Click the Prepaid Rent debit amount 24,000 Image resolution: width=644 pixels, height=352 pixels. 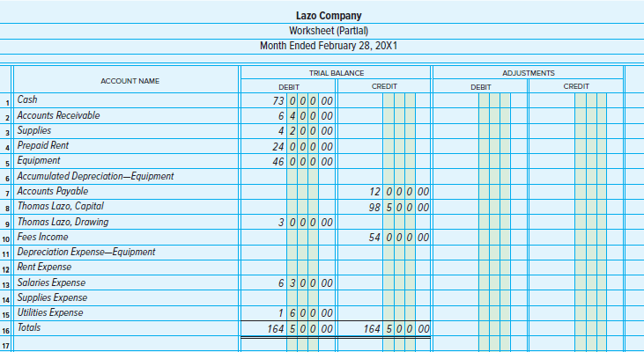coord(303,146)
